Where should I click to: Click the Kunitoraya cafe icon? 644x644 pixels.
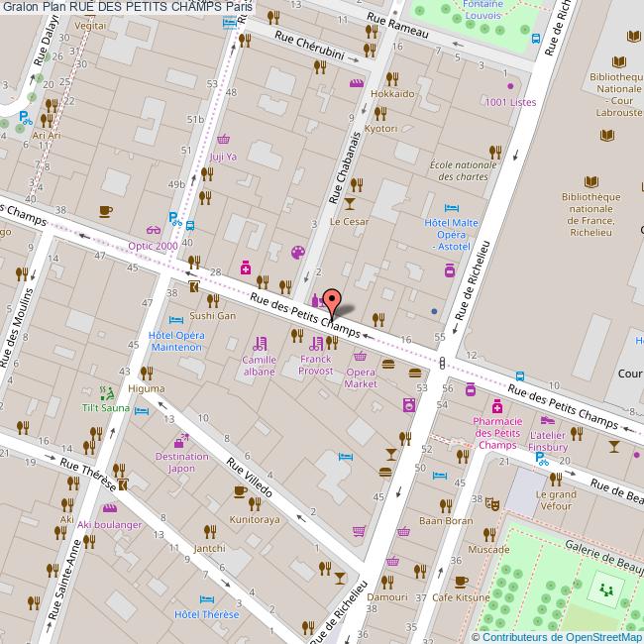coord(241,491)
